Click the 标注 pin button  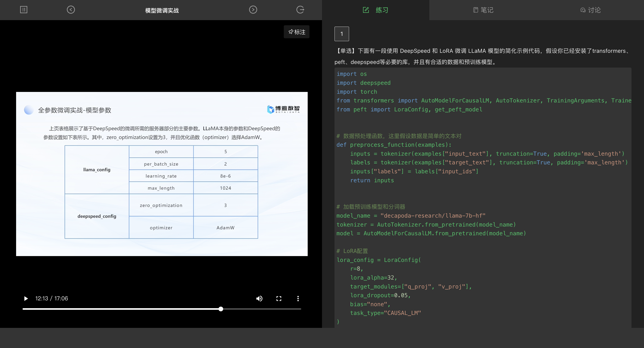[297, 32]
